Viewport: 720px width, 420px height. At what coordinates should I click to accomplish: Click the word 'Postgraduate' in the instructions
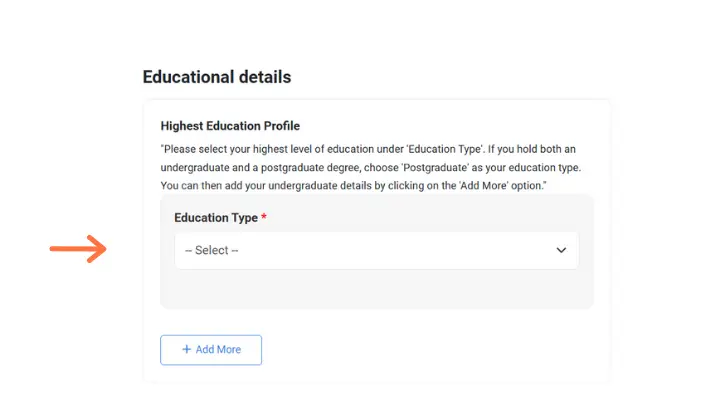[x=435, y=168]
